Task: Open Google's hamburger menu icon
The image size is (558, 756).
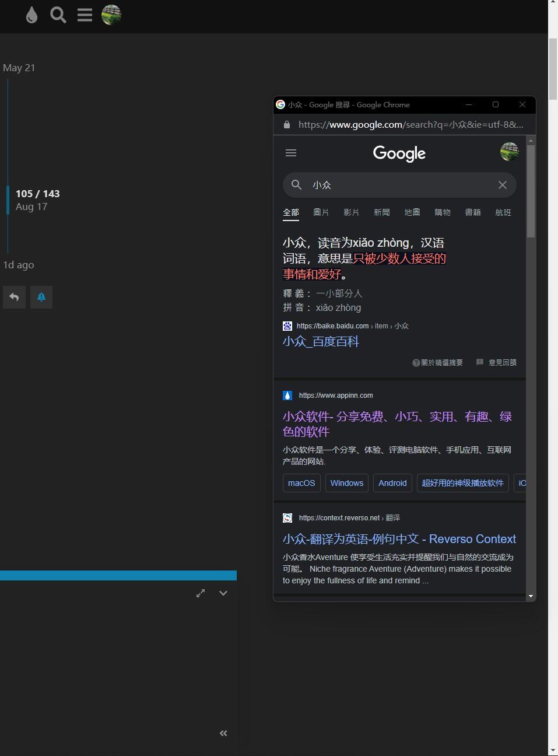Action: click(x=291, y=153)
